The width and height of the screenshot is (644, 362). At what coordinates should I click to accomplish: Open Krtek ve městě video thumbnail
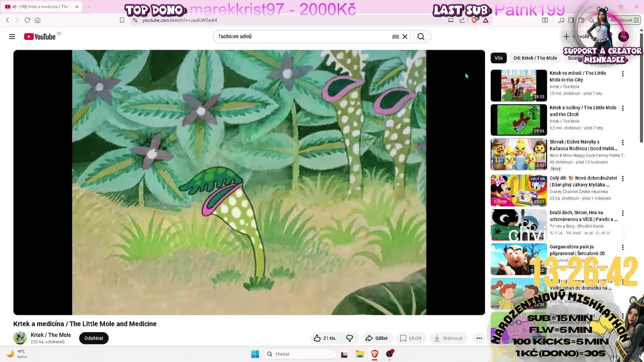(x=519, y=85)
